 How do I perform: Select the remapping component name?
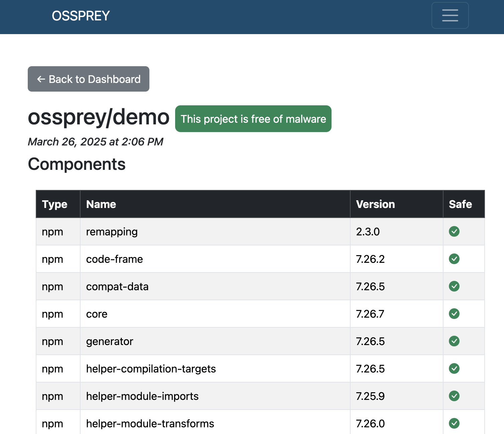click(112, 232)
